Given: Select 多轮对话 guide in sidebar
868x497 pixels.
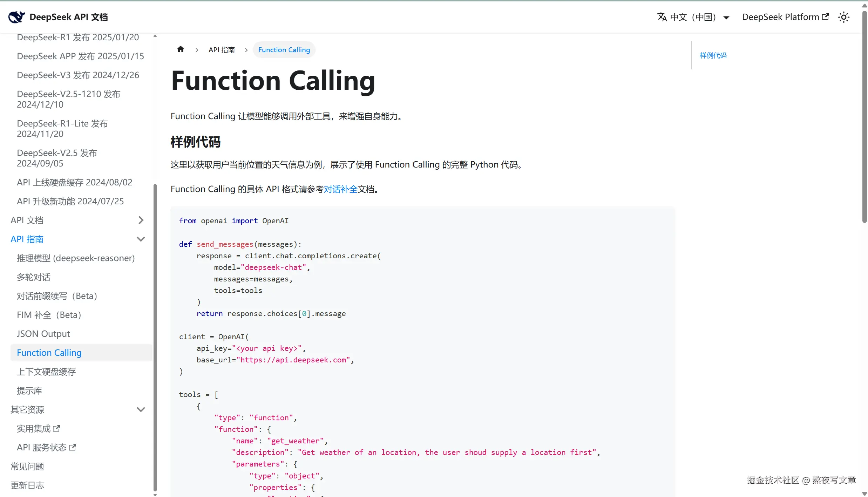Looking at the screenshot, I should pyautogui.click(x=34, y=277).
